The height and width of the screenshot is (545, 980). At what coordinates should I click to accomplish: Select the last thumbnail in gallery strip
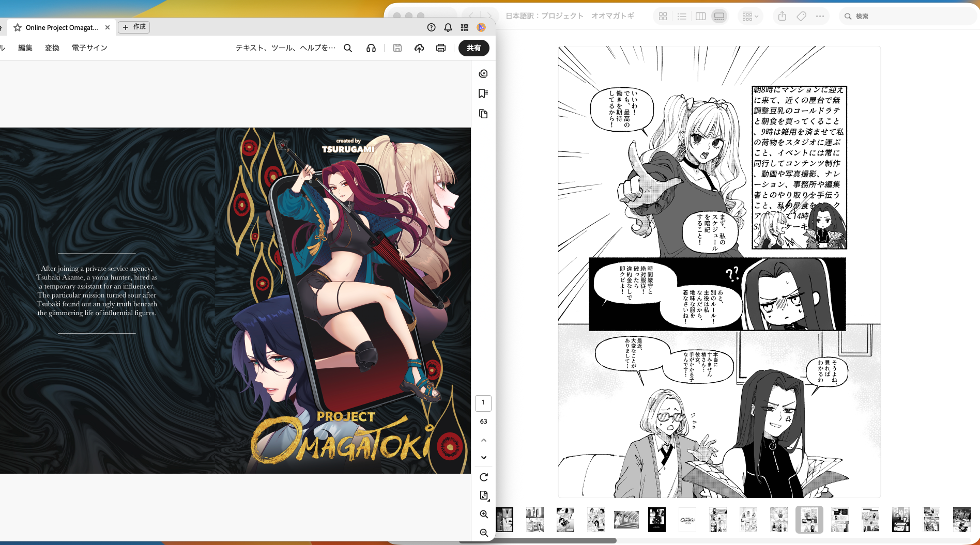[962, 520]
